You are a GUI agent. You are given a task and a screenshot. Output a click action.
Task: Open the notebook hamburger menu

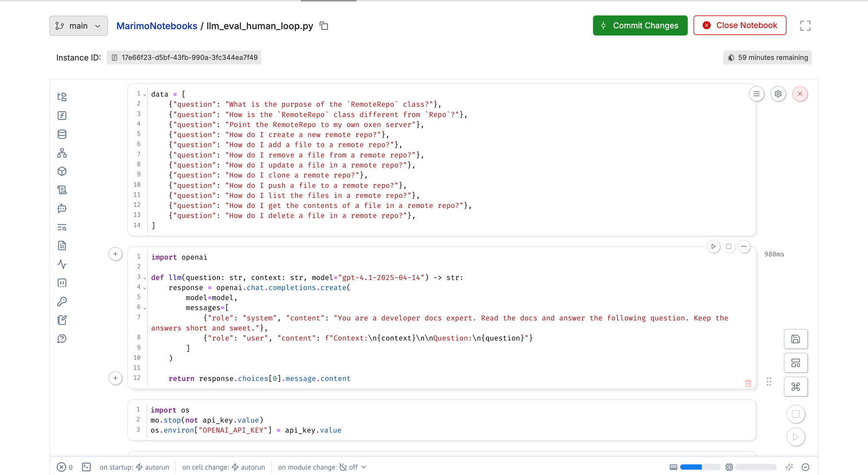[756, 94]
